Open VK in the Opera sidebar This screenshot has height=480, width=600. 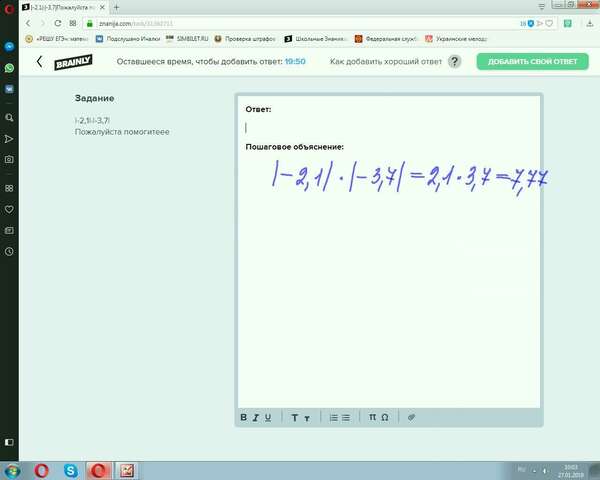pos(9,89)
